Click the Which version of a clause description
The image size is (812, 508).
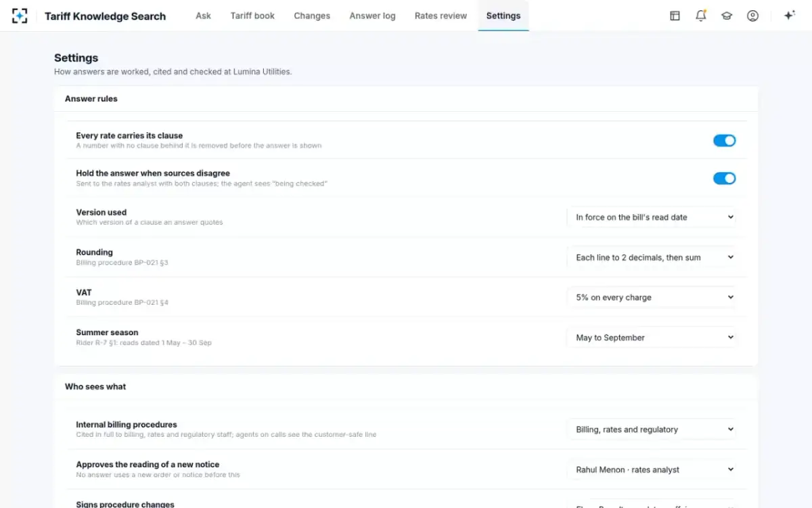point(150,222)
